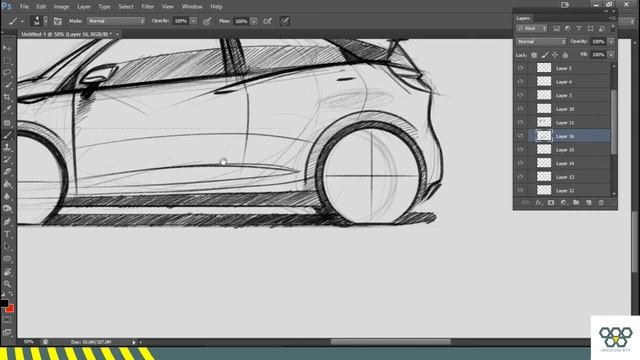Image resolution: width=640 pixels, height=360 pixels.
Task: Select the Paint Bucket tool
Action: pos(7,184)
